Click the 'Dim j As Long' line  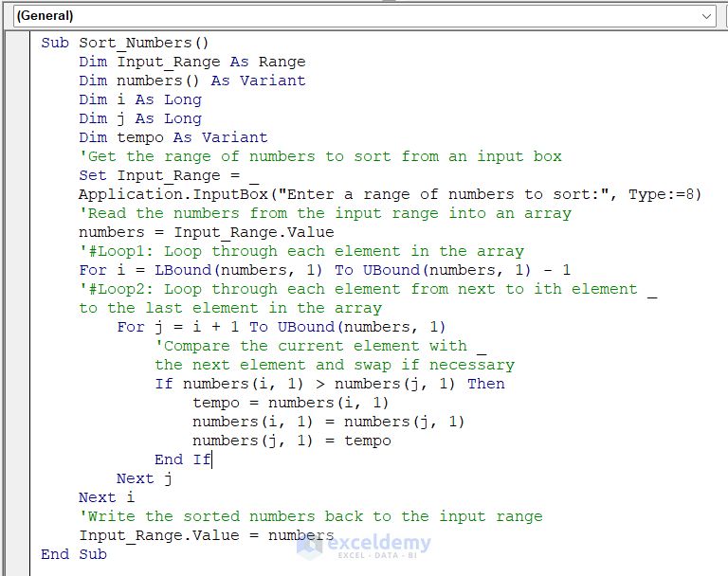pos(140,118)
